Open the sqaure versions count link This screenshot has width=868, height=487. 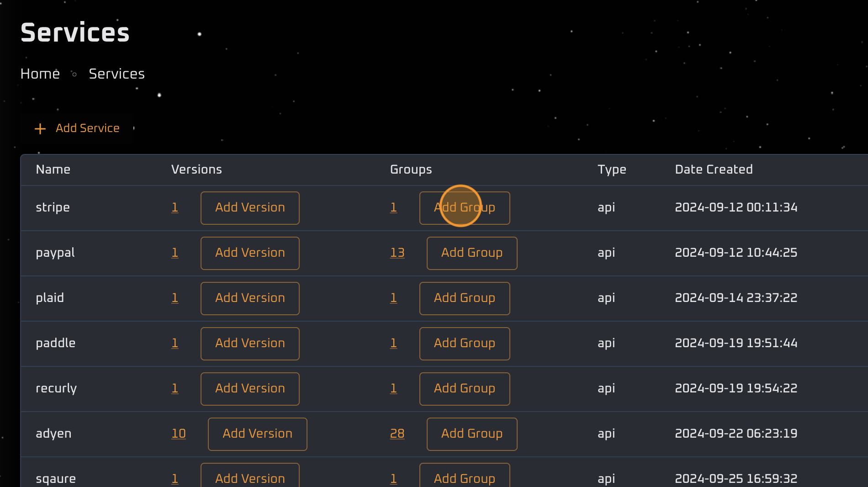point(175,479)
